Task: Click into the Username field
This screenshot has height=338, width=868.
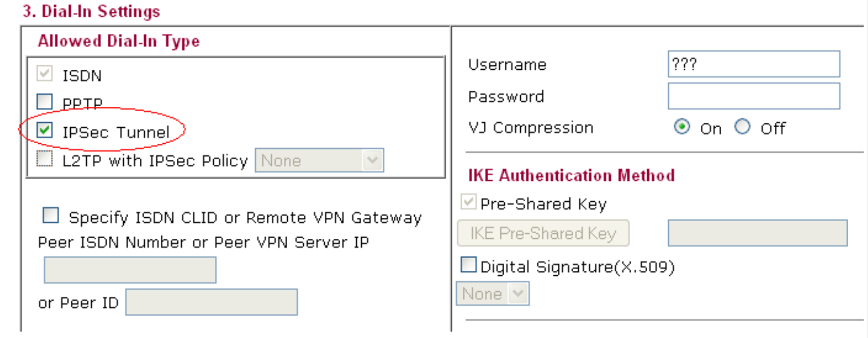Action: (x=754, y=64)
